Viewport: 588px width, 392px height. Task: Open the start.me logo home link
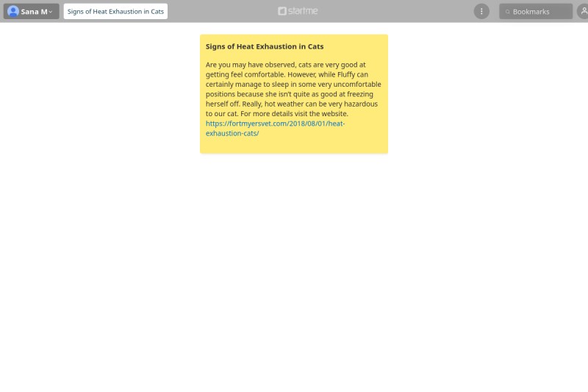298,11
